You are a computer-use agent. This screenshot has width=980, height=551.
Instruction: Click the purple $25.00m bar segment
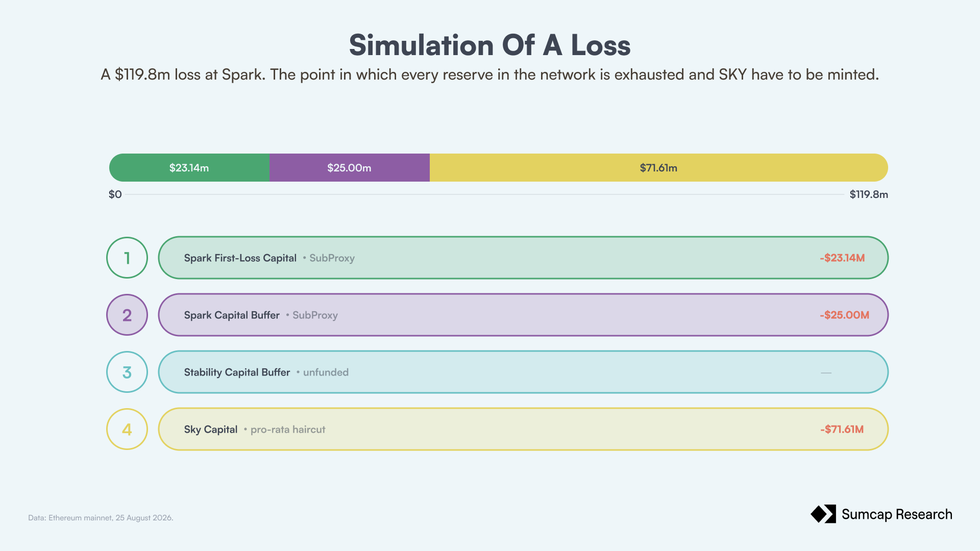pyautogui.click(x=350, y=168)
